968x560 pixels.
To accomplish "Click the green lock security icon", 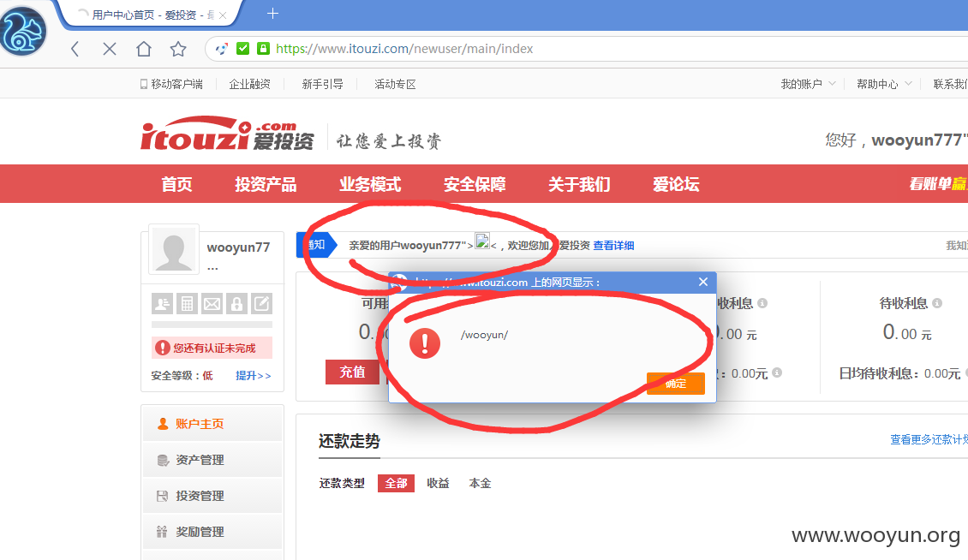I will coord(264,48).
